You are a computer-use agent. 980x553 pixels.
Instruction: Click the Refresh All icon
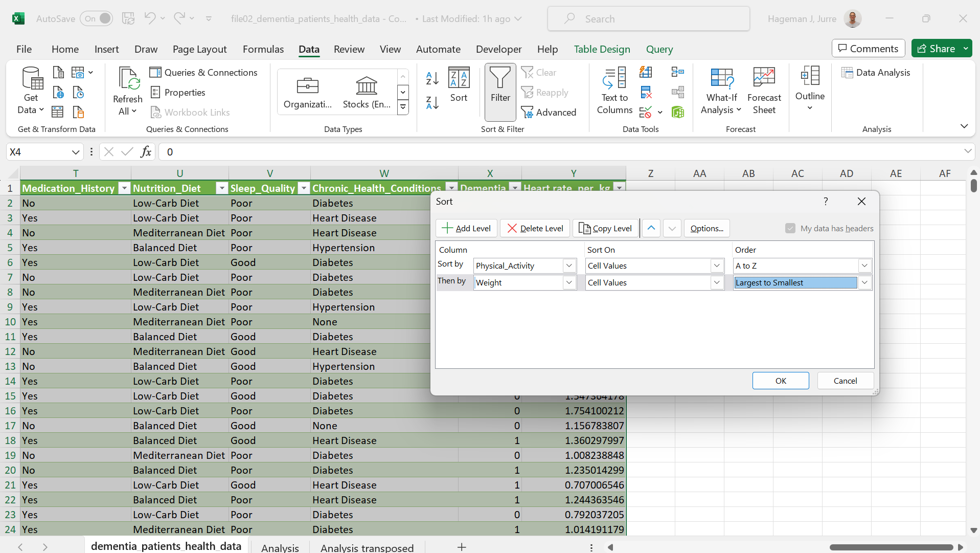pos(128,79)
